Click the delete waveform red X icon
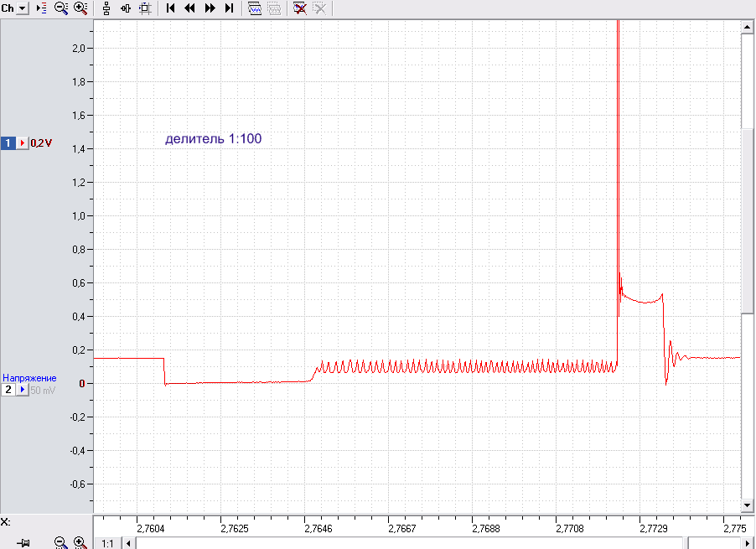Screen dimensions: 756x549 pyautogui.click(x=300, y=8)
